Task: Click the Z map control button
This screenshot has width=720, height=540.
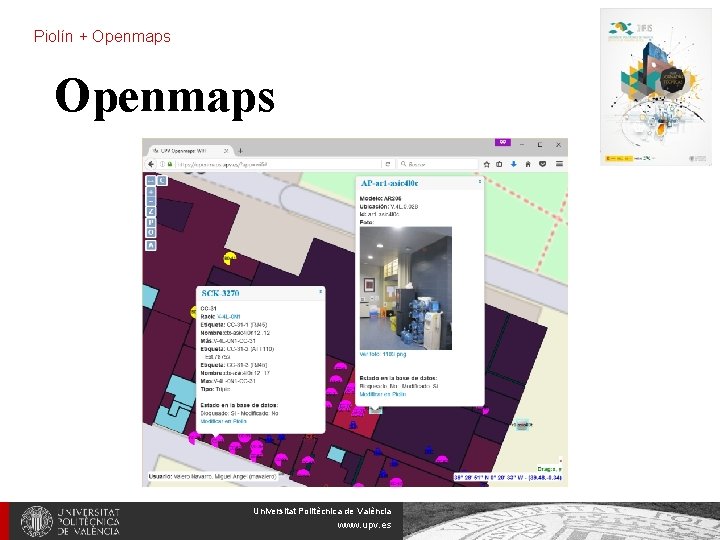Action: click(151, 211)
